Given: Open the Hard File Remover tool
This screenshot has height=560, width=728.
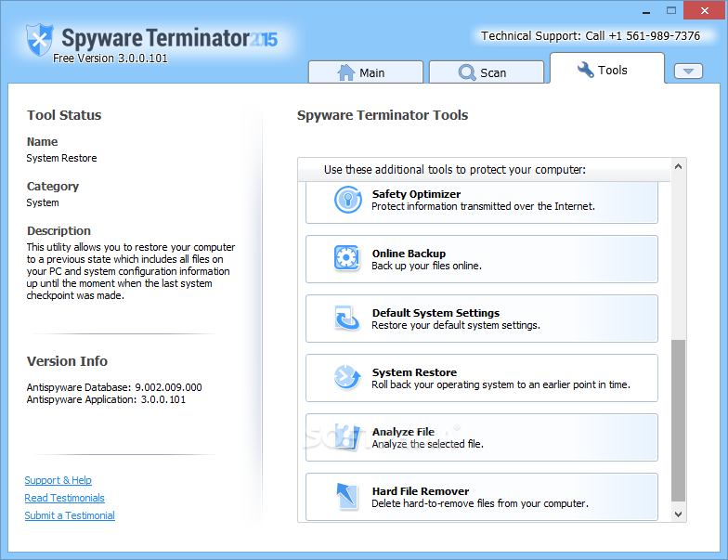Looking at the screenshot, I should tap(481, 497).
